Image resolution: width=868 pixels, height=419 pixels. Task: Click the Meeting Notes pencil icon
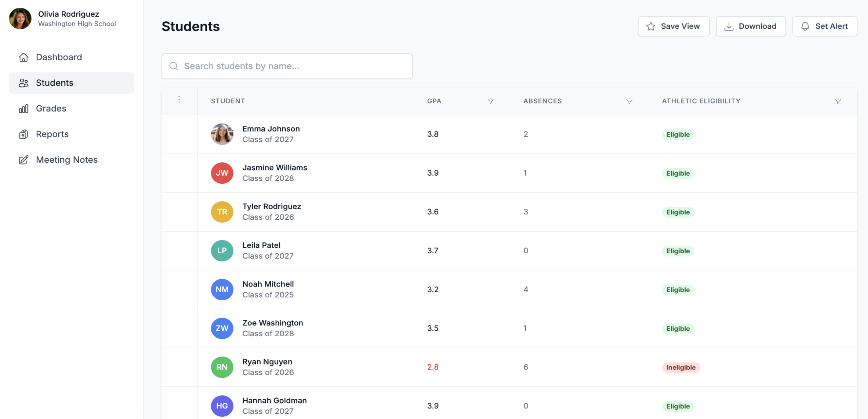pyautogui.click(x=23, y=160)
